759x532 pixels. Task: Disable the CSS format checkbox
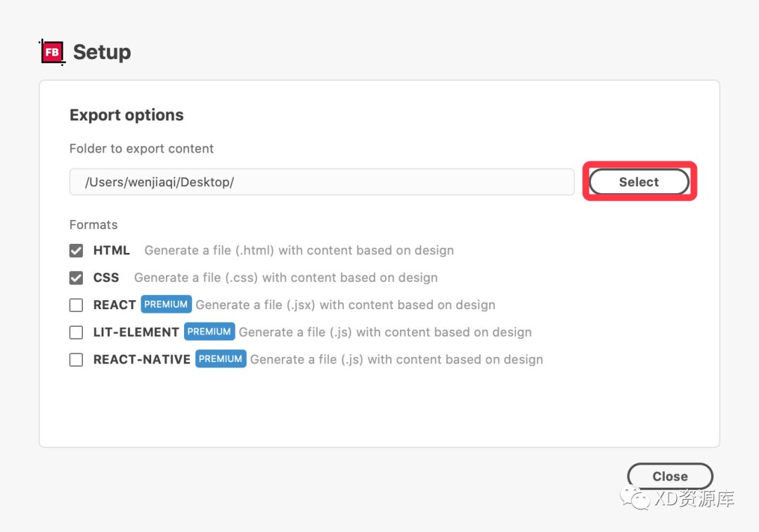click(76, 278)
